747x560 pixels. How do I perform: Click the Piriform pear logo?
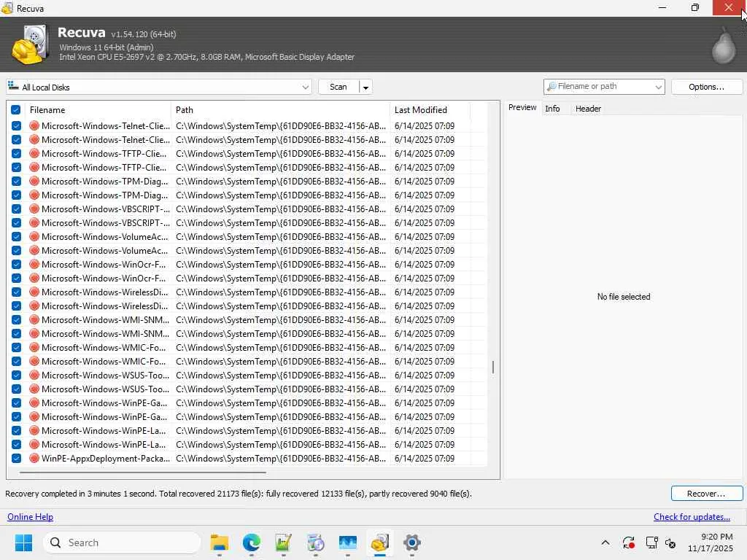(724, 46)
